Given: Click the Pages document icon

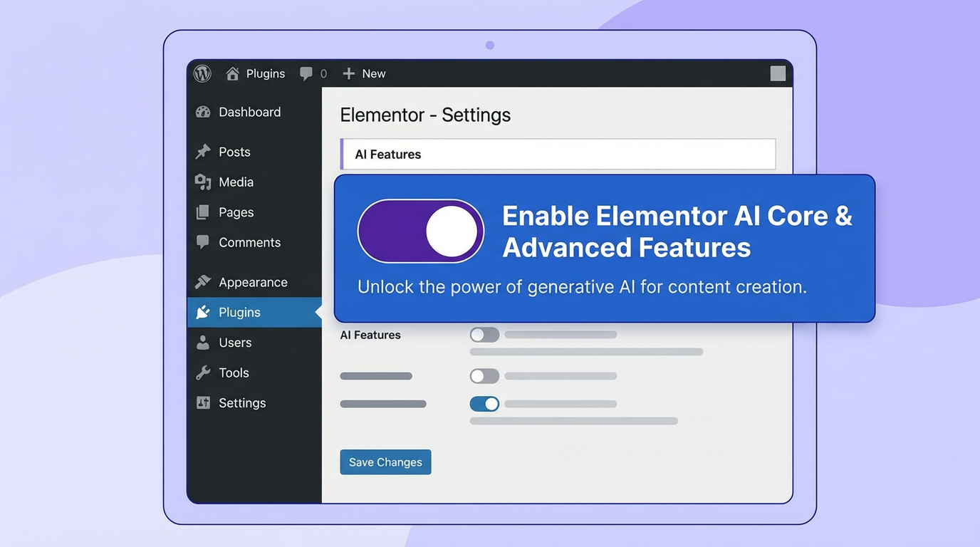Looking at the screenshot, I should (204, 212).
